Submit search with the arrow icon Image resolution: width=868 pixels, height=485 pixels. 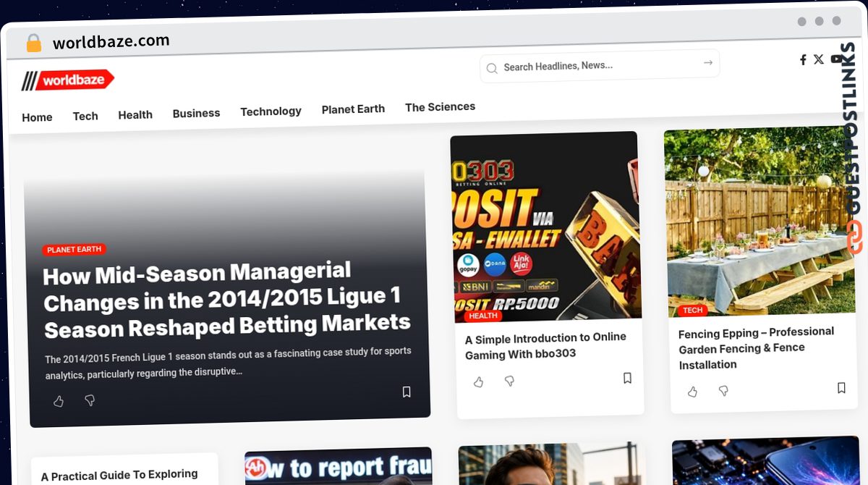coord(708,63)
